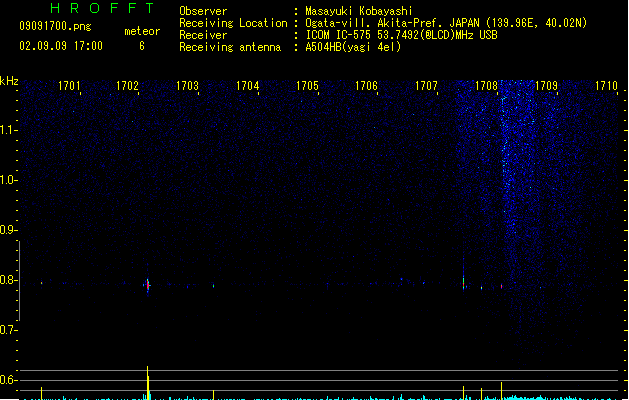Click the Observer label

coord(203,11)
